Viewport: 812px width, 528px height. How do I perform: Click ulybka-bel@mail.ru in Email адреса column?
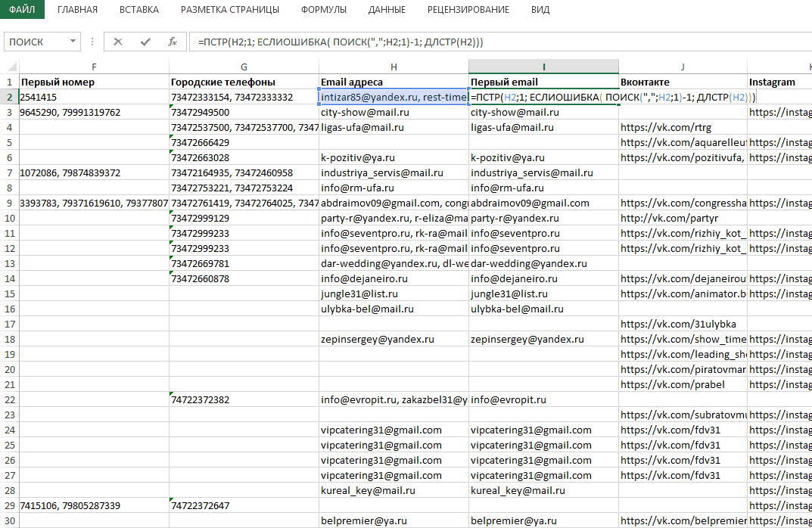pyautogui.click(x=394, y=309)
